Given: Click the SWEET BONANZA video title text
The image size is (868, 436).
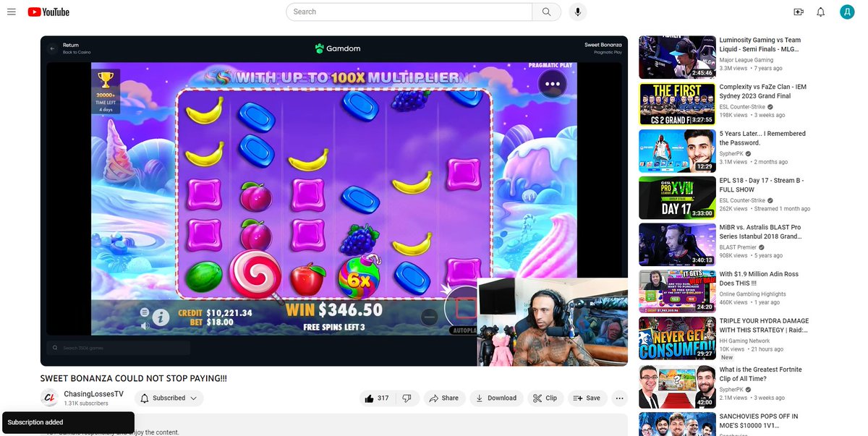Looking at the screenshot, I should [x=134, y=378].
